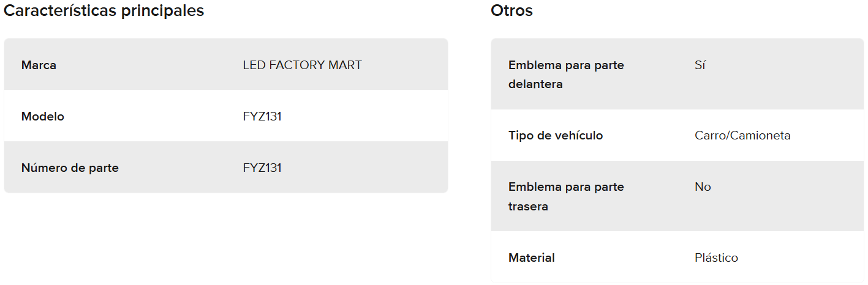Click the Tipo de vehículo label
868x285 pixels.
point(556,135)
